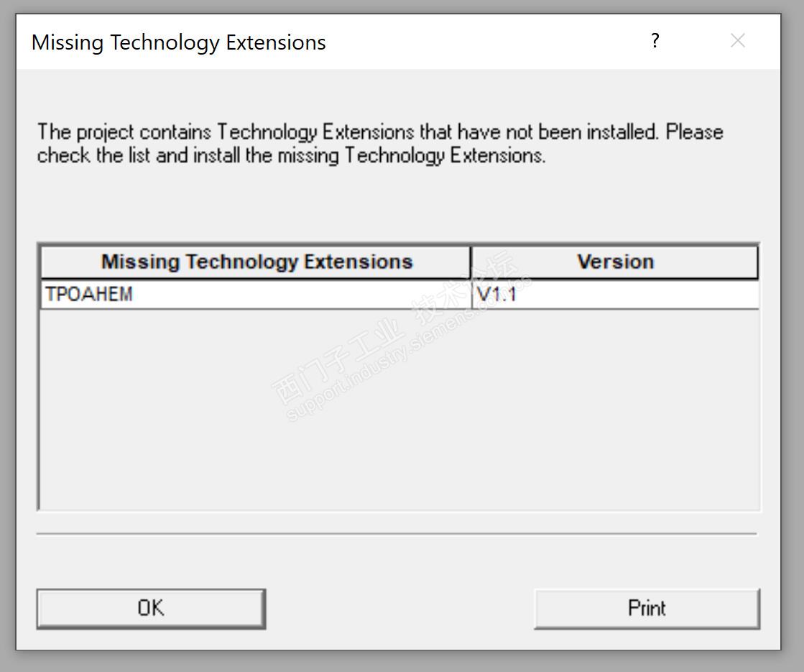
Task: Click the message line starting with 'check the list'
Action: coord(291,155)
